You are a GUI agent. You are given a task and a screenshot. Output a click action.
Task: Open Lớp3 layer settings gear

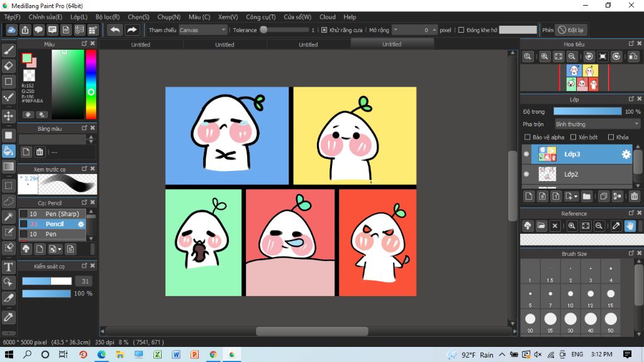pyautogui.click(x=626, y=154)
